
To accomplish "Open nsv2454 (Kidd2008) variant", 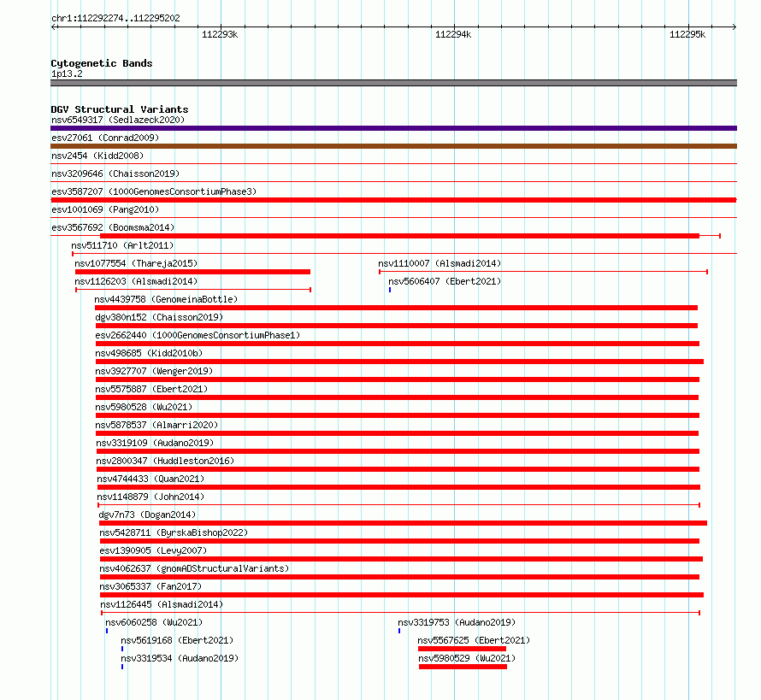I will pyautogui.click(x=97, y=156).
